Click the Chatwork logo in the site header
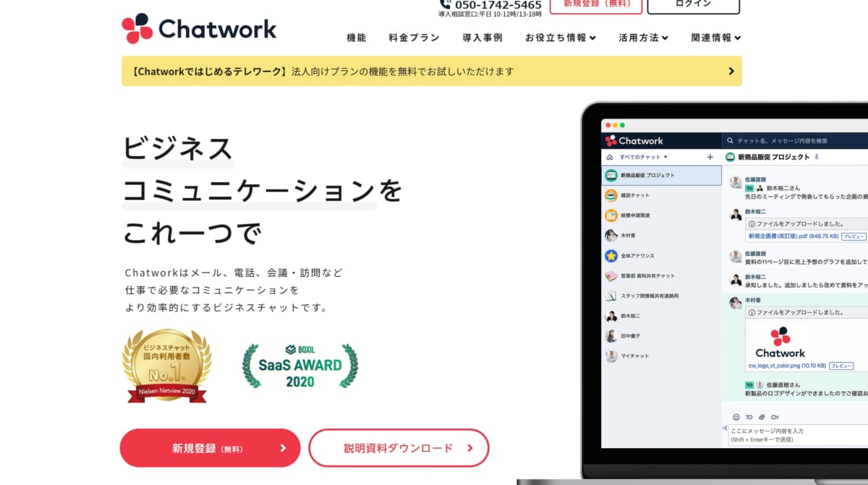The image size is (868, 485). (x=199, y=28)
